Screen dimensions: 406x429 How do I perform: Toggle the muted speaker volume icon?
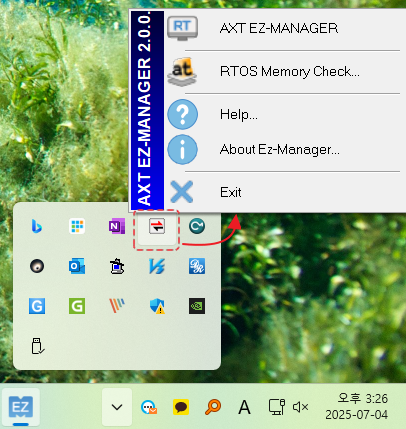(300, 407)
